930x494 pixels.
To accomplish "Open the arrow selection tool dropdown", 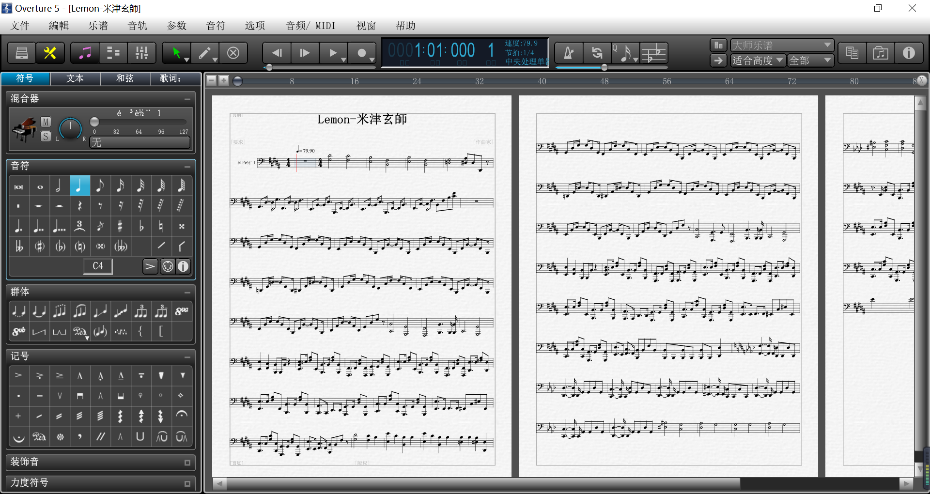I will (x=187, y=59).
